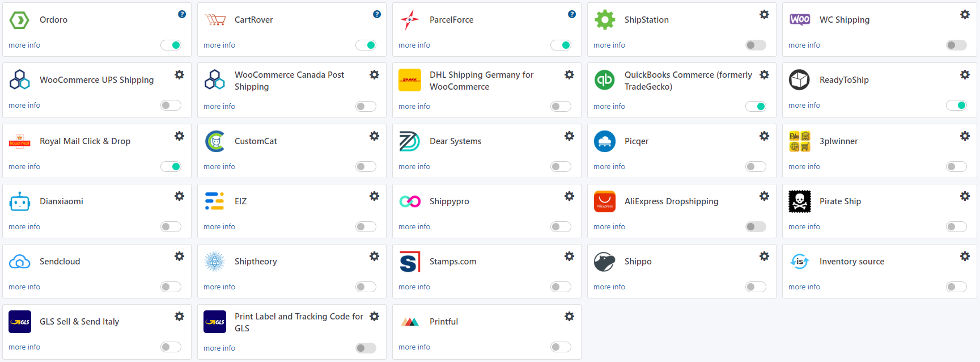This screenshot has height=362, width=980.
Task: Open more info link for Picqer
Action: tap(609, 167)
